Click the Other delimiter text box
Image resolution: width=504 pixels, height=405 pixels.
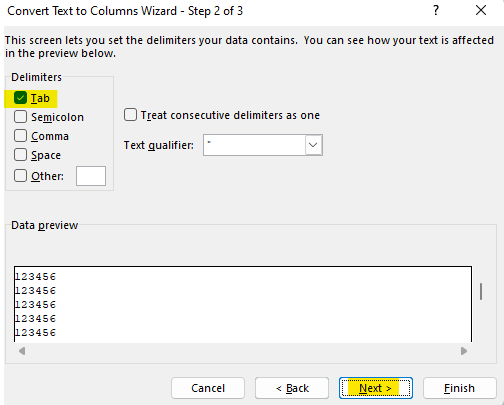tap(91, 176)
